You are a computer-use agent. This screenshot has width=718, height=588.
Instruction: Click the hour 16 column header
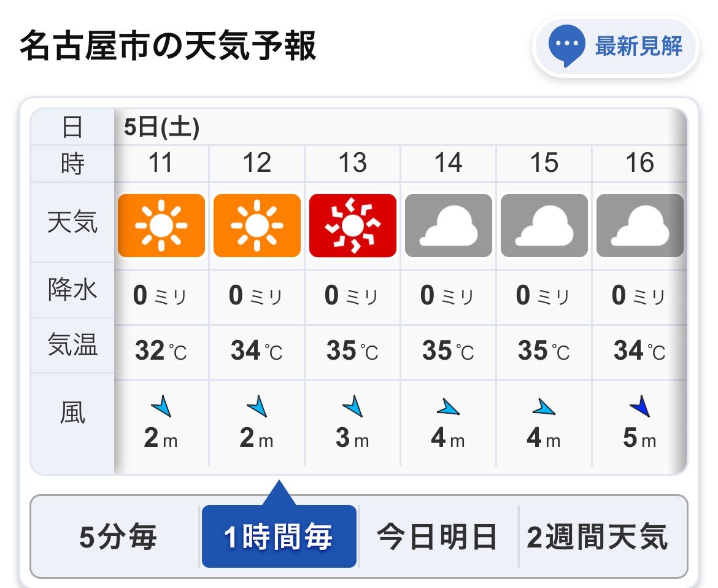click(639, 163)
